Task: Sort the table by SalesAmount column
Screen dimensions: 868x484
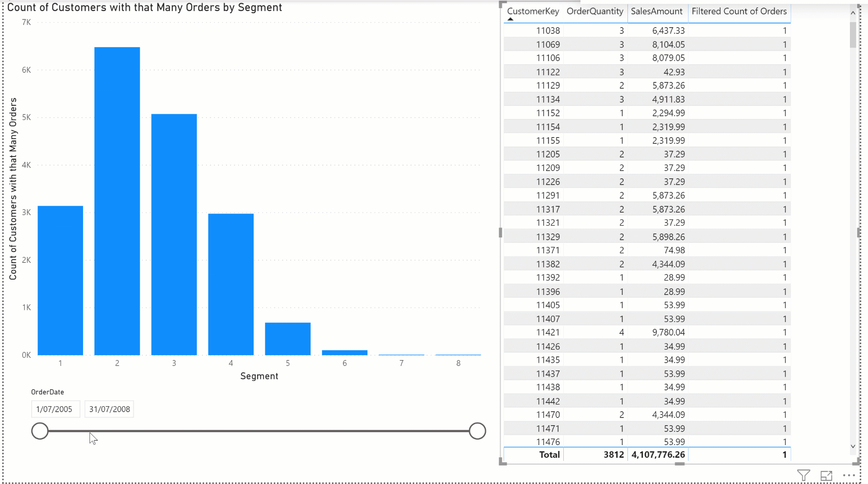Action: [657, 11]
